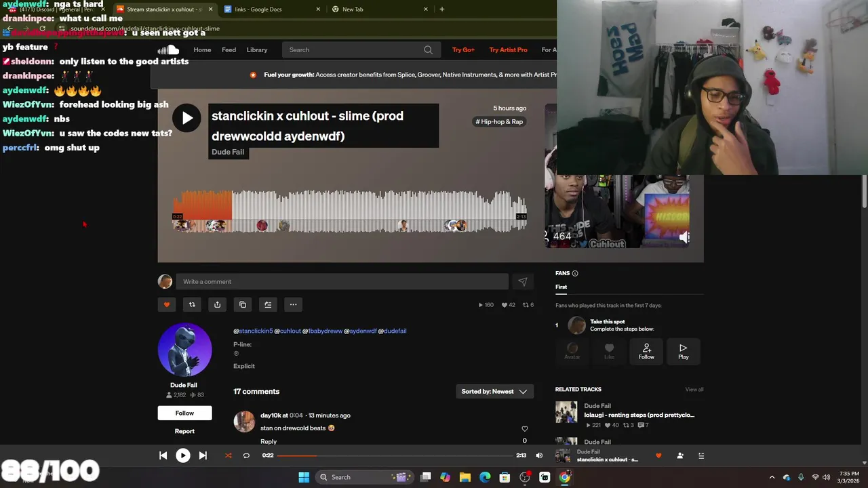Click the Write a comment field
The image size is (868, 488).
click(342, 281)
